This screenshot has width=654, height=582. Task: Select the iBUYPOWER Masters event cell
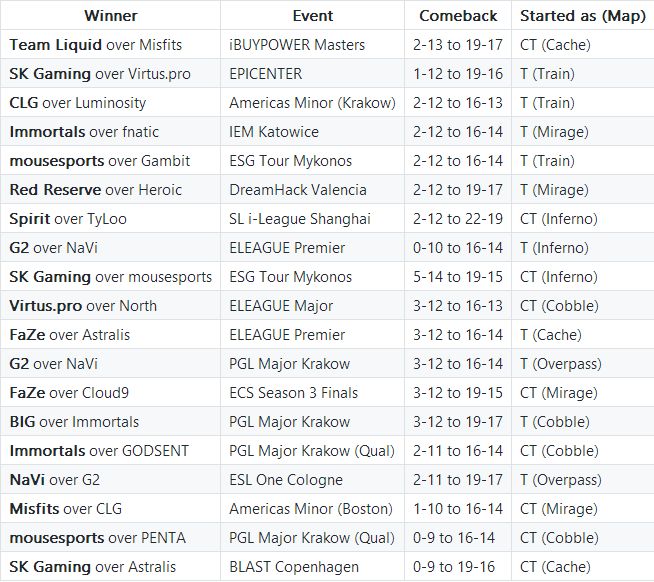click(x=297, y=45)
